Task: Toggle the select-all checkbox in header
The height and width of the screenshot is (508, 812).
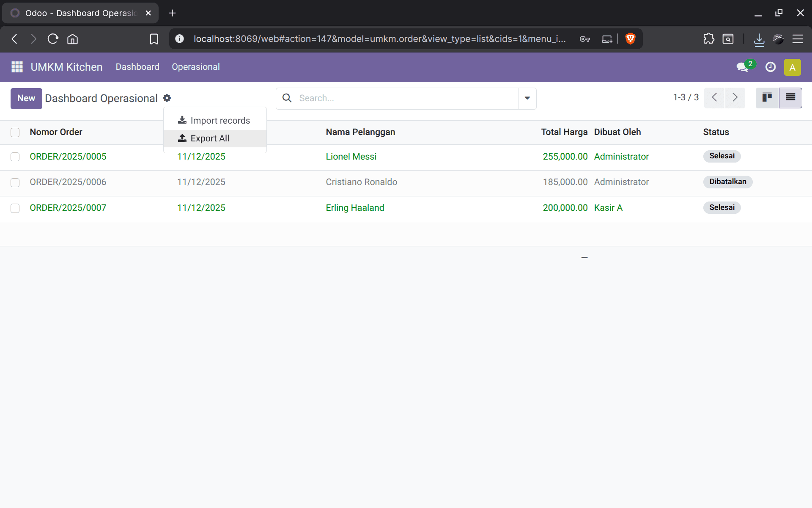Action: coord(15,133)
